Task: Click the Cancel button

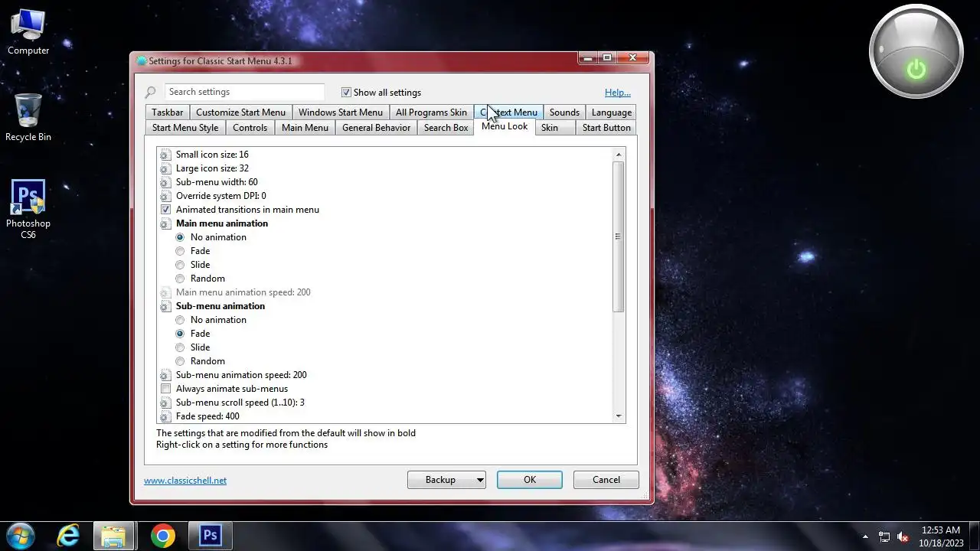Action: pyautogui.click(x=606, y=480)
